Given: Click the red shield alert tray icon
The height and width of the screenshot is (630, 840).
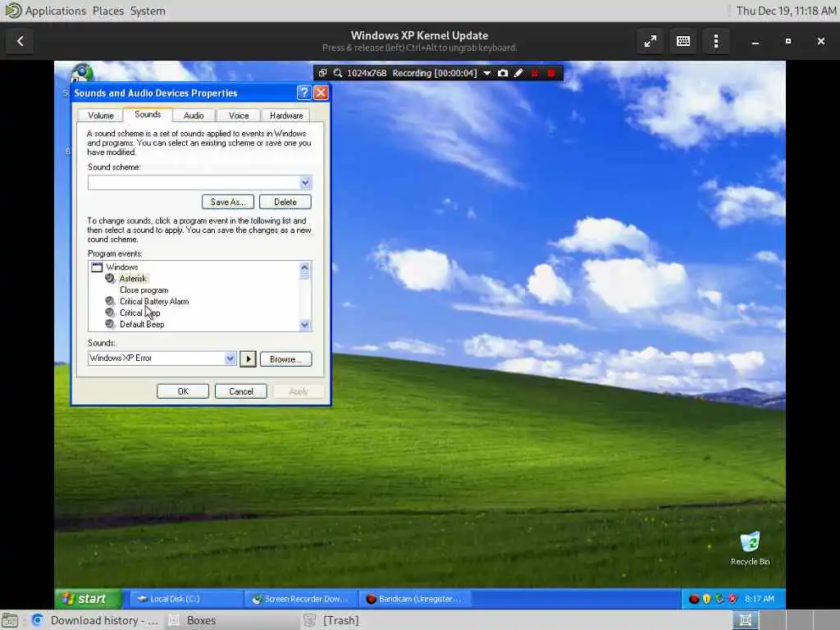Looking at the screenshot, I should click(733, 599).
